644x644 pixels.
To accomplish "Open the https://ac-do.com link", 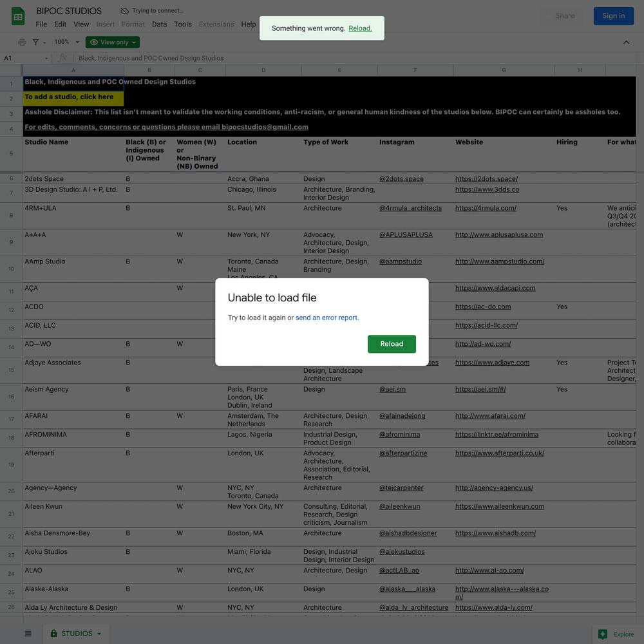I will 483,307.
